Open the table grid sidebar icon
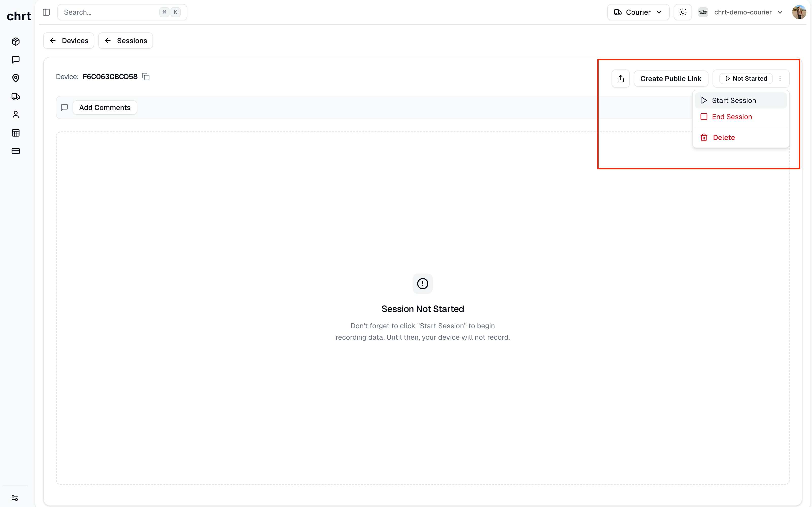The width and height of the screenshot is (812, 507). pyautogui.click(x=16, y=133)
